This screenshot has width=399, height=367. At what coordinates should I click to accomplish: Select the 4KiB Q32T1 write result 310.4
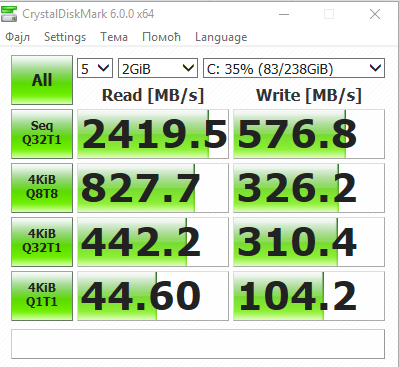coord(309,242)
